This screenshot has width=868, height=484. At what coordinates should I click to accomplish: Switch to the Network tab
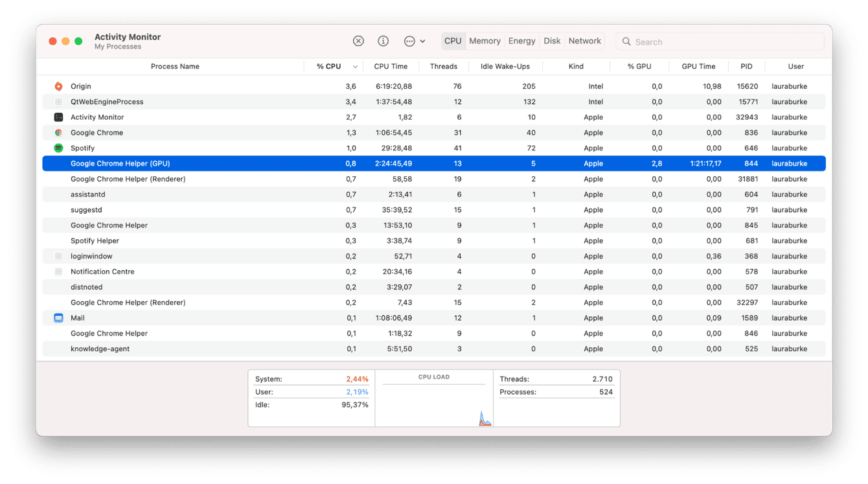pos(584,41)
